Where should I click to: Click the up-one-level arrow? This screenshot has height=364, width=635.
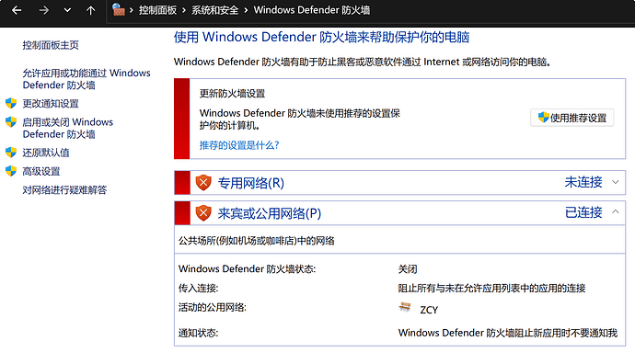click(91, 10)
